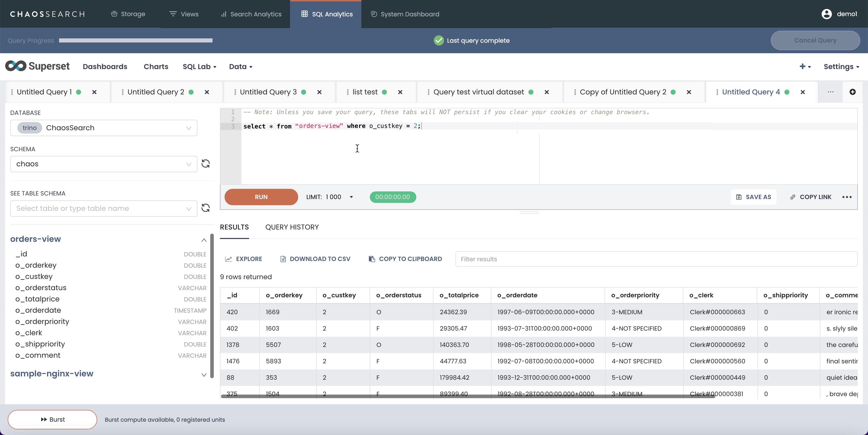Collapse the orders-view table schema
The image size is (868, 435).
[204, 240]
